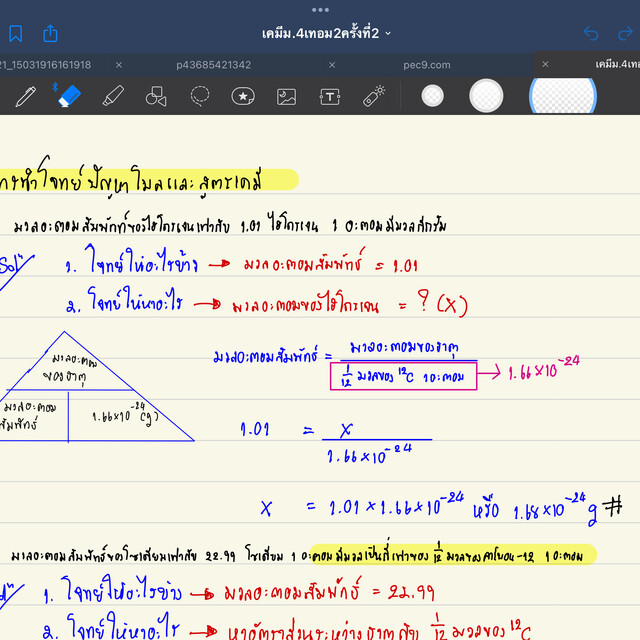This screenshot has width=640, height=640.
Task: Undo the last action
Action: pos(591,33)
